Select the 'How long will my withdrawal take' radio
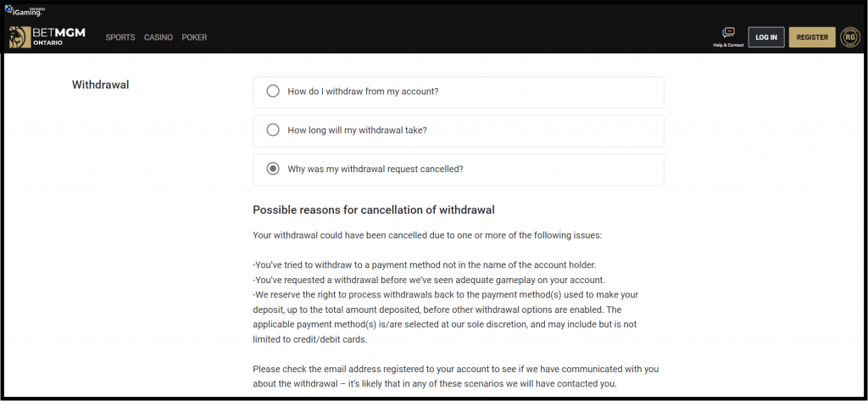Screen dimensions: 868x401 pyautogui.click(x=273, y=131)
